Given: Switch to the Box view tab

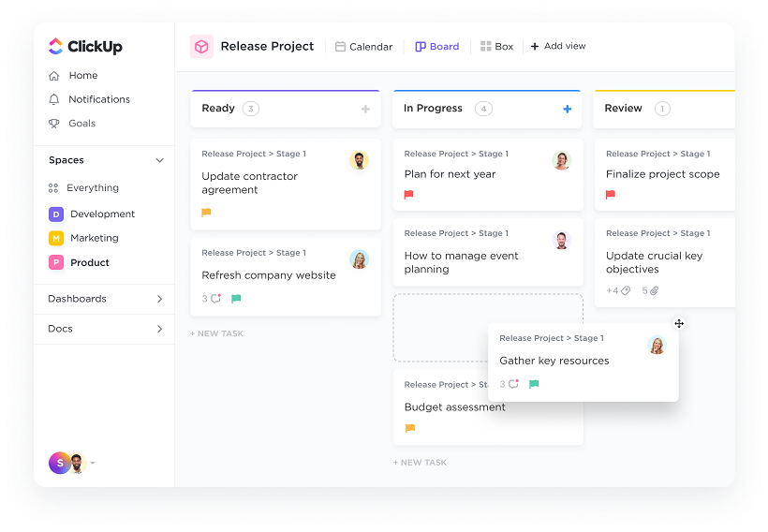Looking at the screenshot, I should click(x=496, y=47).
